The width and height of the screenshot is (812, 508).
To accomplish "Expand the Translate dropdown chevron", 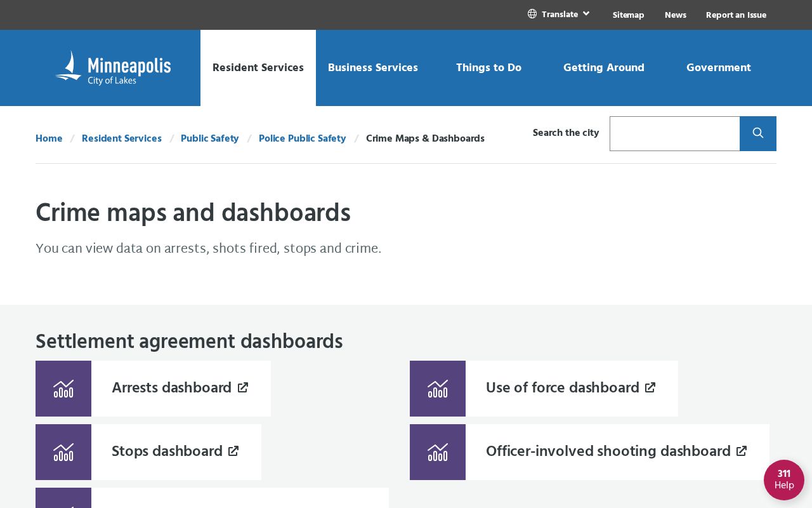I will click(586, 13).
